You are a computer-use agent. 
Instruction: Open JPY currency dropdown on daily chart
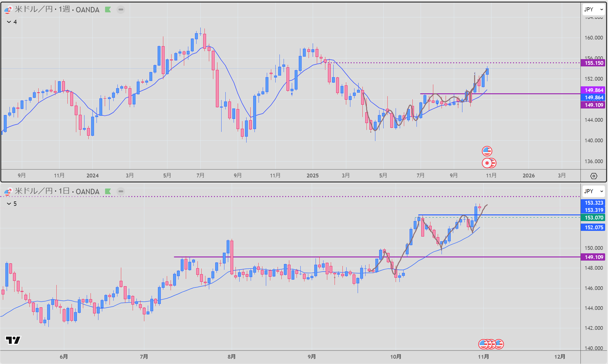[593, 191]
